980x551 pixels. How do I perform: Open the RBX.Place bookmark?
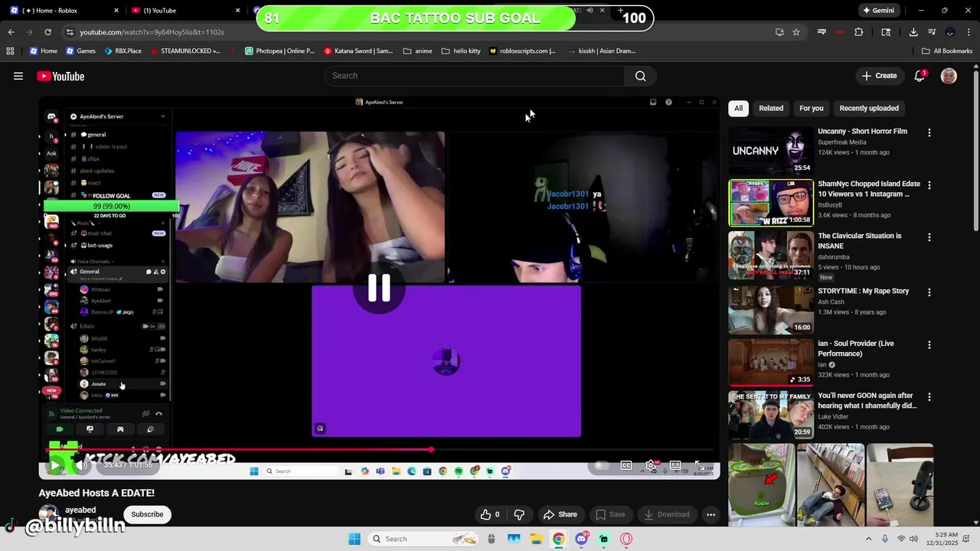tap(122, 51)
